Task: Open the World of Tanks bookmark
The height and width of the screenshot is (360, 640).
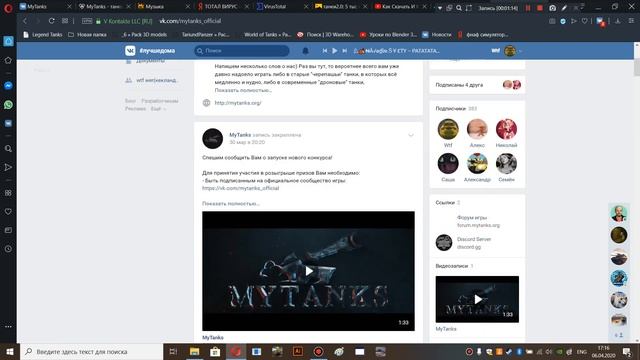Action: pyautogui.click(x=267, y=35)
